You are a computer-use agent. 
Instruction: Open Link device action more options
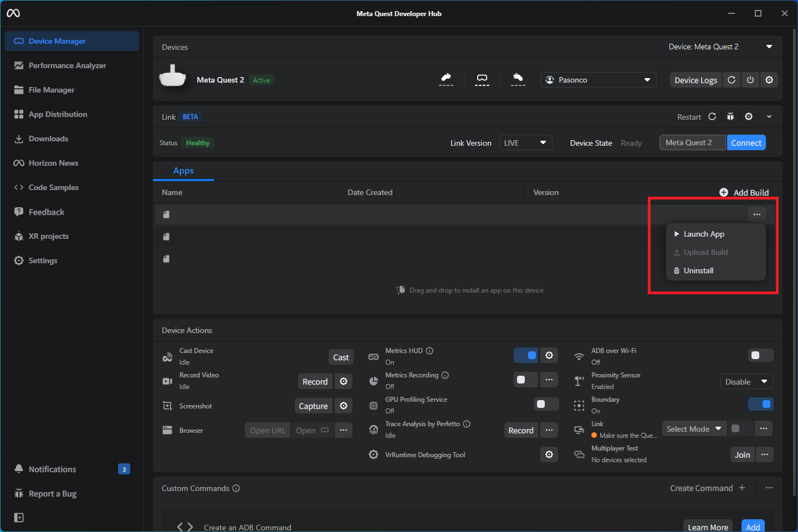click(764, 428)
